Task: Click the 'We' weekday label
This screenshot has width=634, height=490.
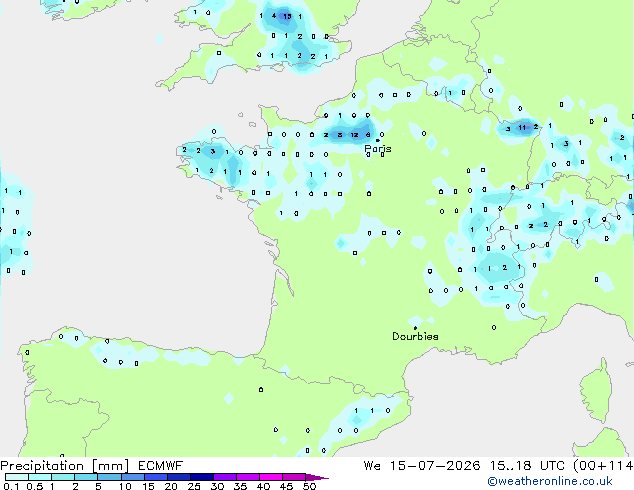Action: 372,466
